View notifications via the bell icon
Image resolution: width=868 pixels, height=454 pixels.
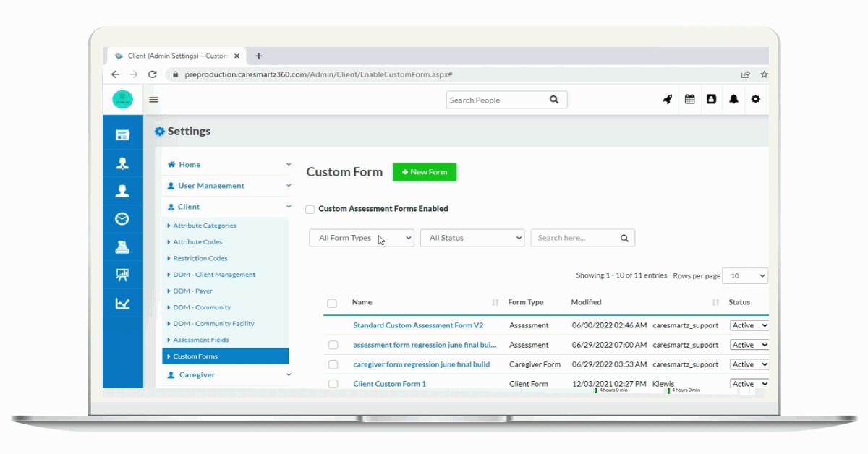tap(733, 99)
